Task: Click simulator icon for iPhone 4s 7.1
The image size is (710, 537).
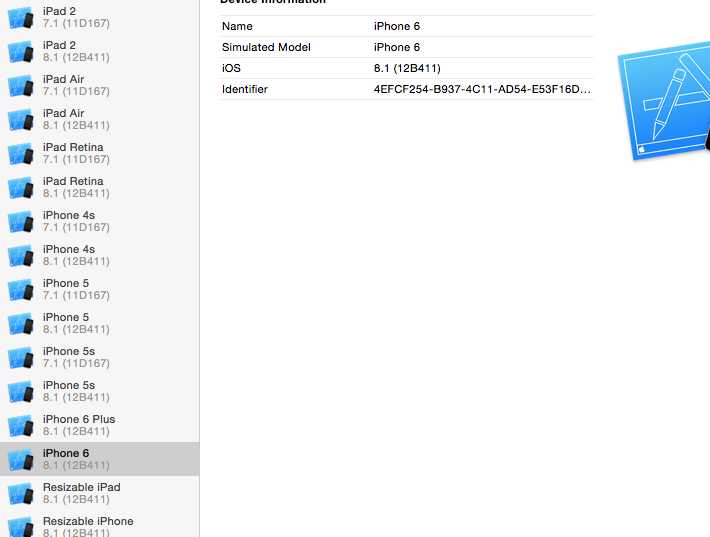Action: pyautogui.click(x=21, y=221)
